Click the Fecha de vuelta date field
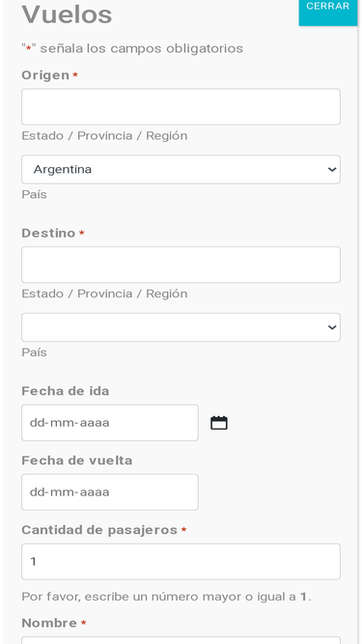This screenshot has height=644, width=362. coord(110,492)
